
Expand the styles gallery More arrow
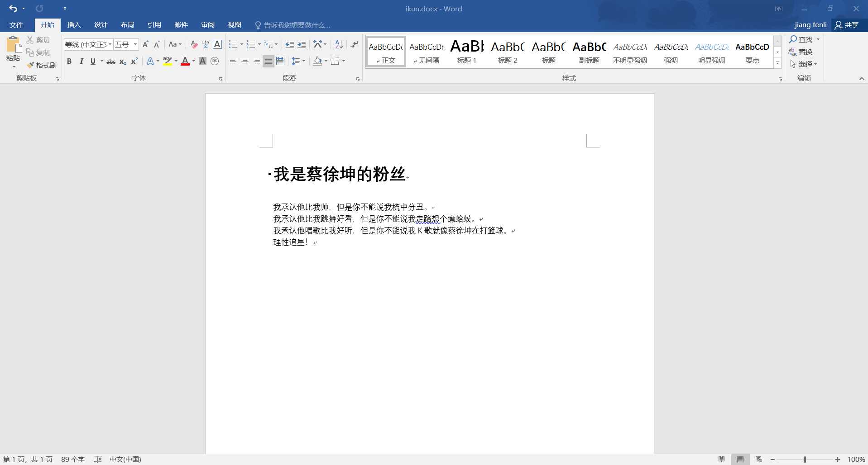777,63
